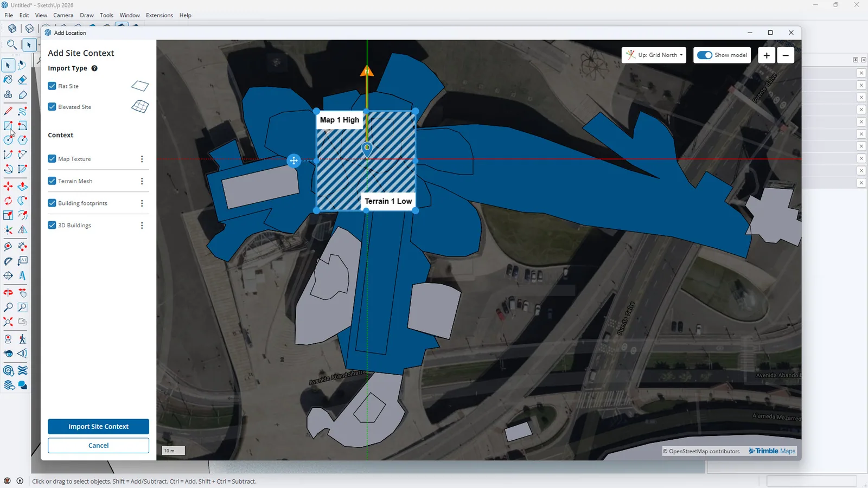Activate the Orbit tool
Viewport: 868px width, 488px height.
[x=8, y=293]
